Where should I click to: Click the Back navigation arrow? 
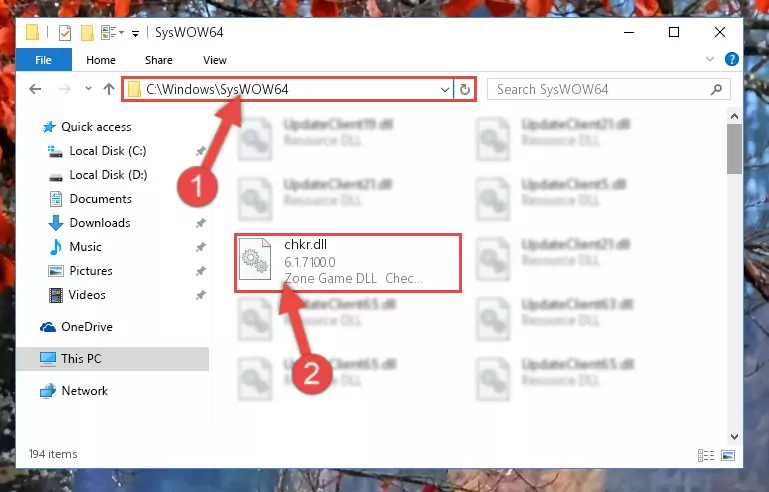pyautogui.click(x=35, y=89)
